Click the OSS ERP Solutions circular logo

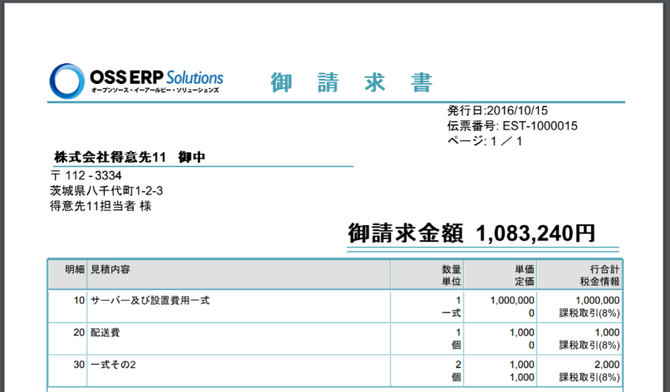tap(67, 81)
